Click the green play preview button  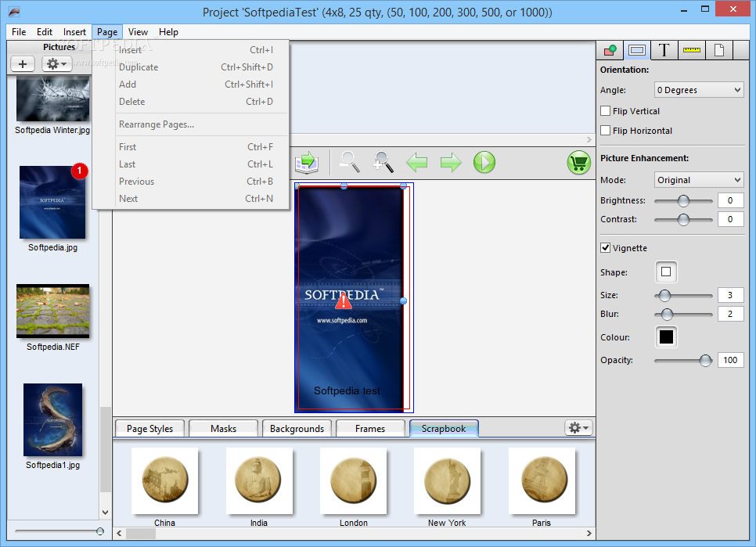(x=484, y=163)
